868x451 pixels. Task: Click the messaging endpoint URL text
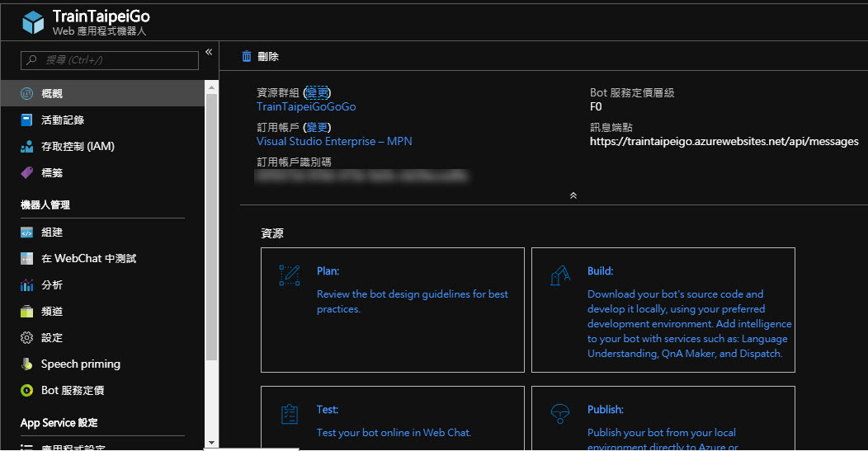(724, 141)
